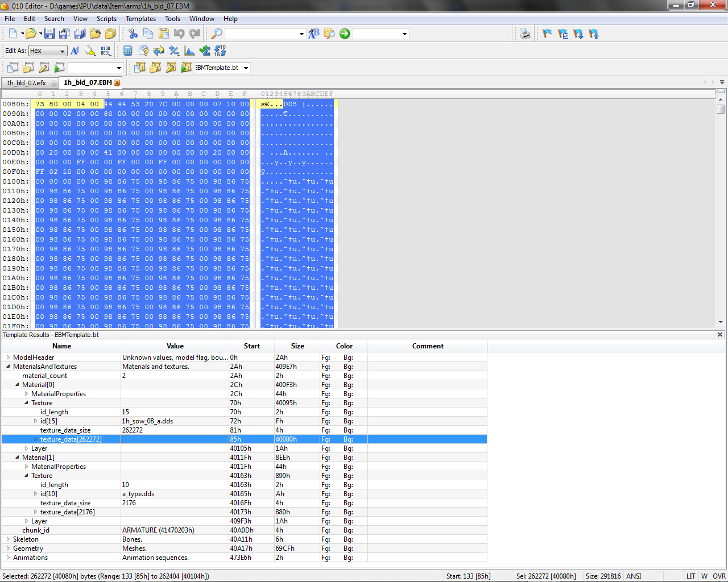
Task: Collapse the Material[0] node
Action: coord(17,385)
